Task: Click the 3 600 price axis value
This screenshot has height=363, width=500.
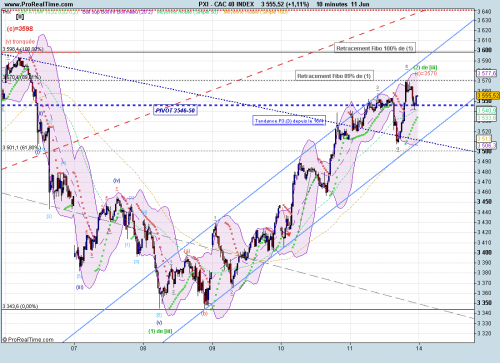Action: (x=484, y=50)
